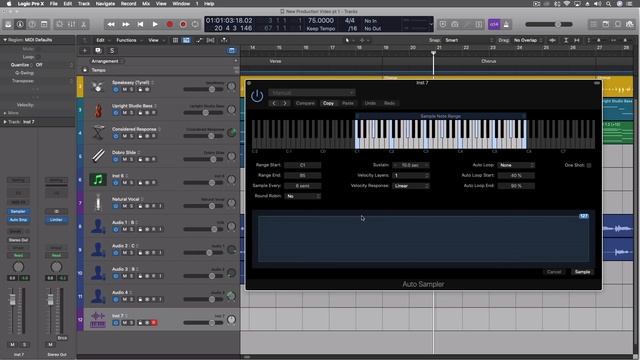Open the Drag No Overlap dropdown
The height and width of the screenshot is (360, 640).
coord(528,40)
